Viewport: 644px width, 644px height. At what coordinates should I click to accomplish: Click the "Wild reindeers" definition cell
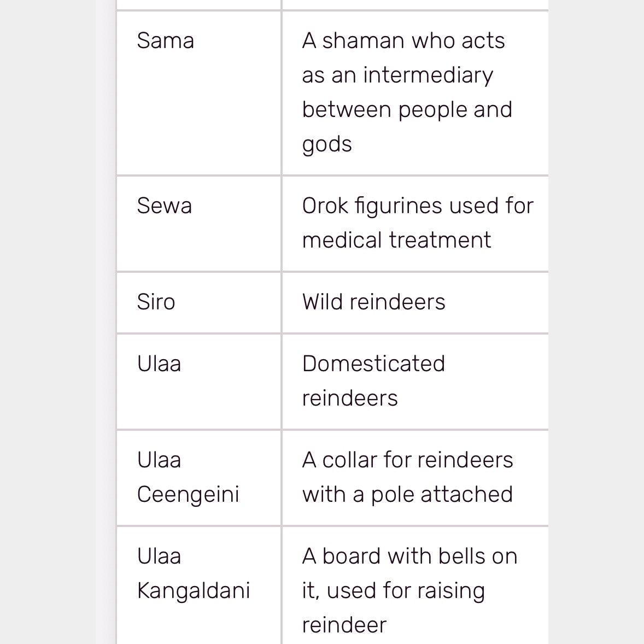point(373,302)
